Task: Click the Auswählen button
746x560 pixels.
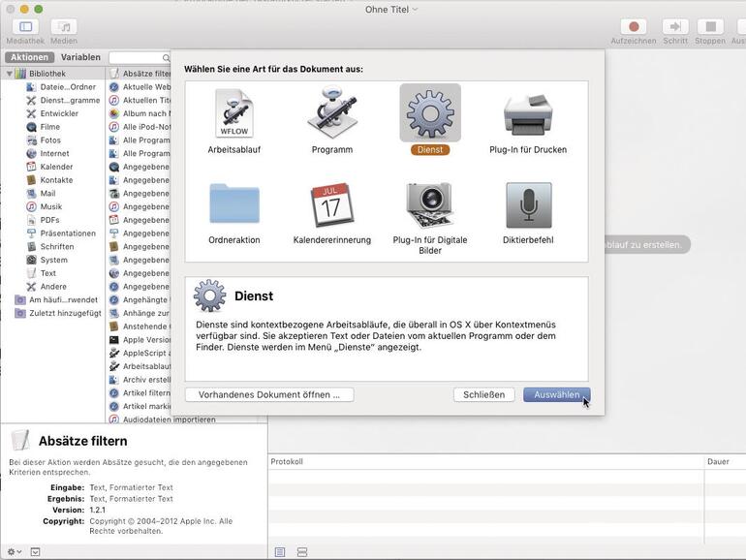Action: (556, 394)
